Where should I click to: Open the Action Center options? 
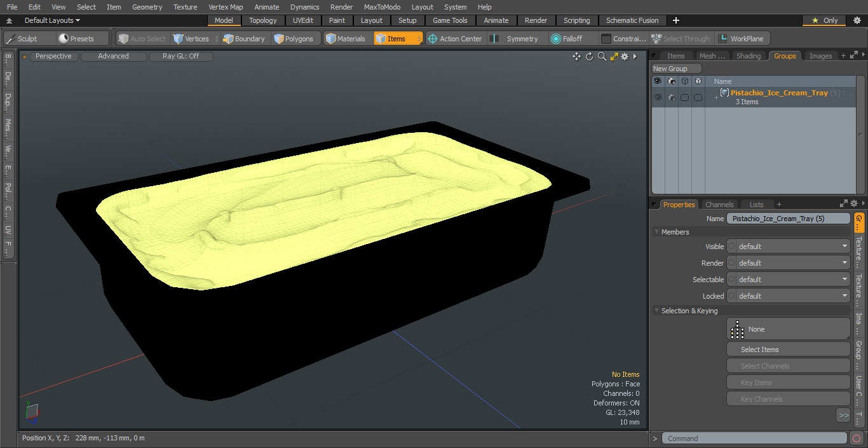pos(455,39)
